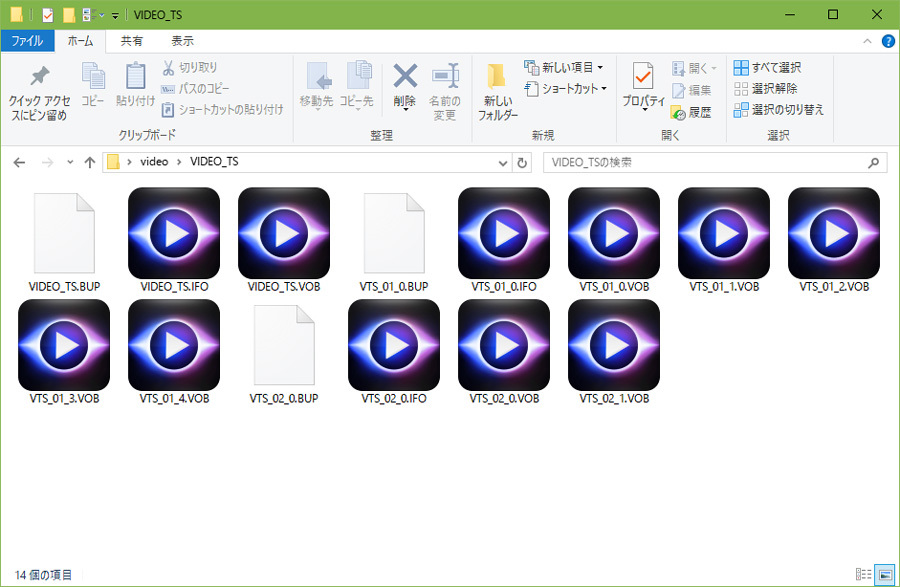Click the Properties (プロパティ) checkmark icon
900x587 pixels.
(643, 77)
